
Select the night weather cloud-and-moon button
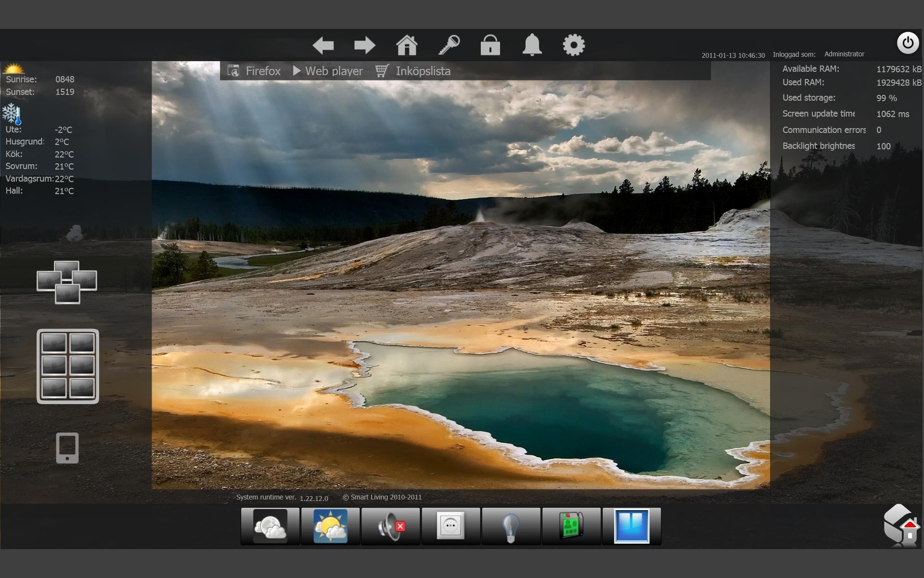pyautogui.click(x=270, y=526)
